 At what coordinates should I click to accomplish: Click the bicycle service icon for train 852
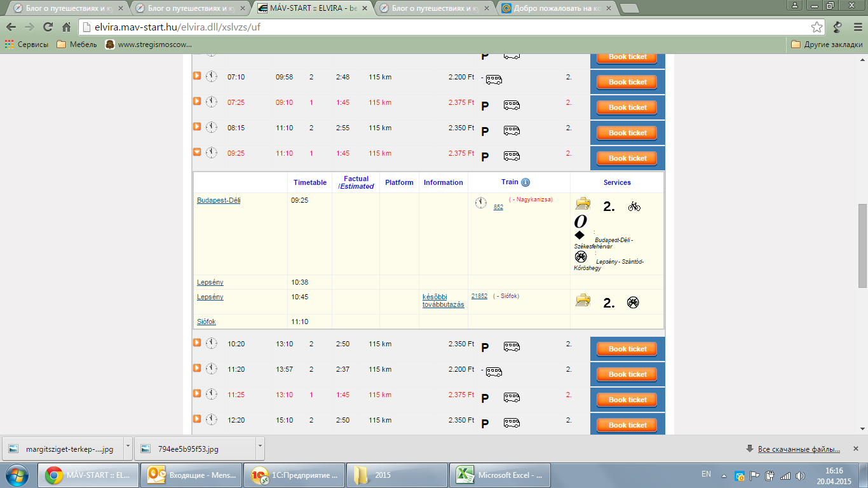pos(634,206)
